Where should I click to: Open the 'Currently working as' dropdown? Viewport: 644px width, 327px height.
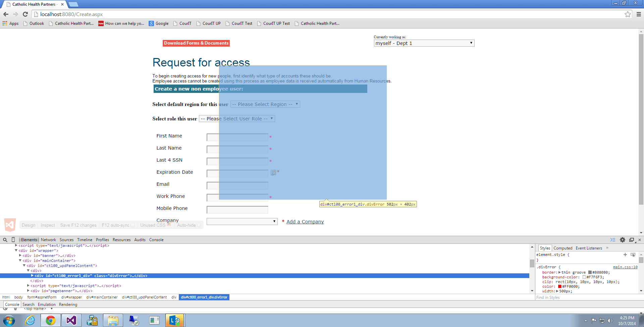click(424, 43)
